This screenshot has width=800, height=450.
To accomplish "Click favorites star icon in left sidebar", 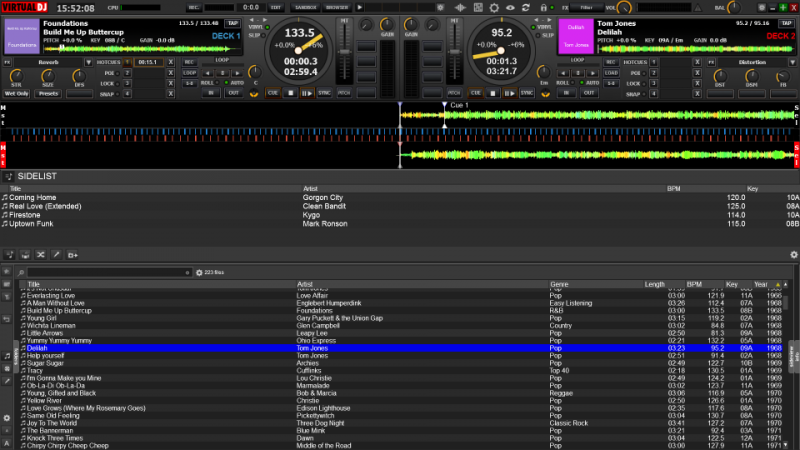I will (7, 271).
